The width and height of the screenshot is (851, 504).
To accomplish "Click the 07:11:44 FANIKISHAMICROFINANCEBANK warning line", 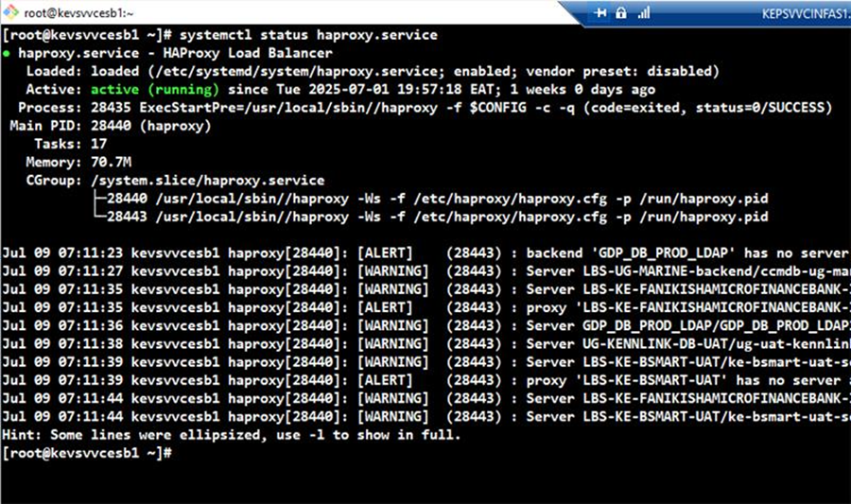I will coord(425,399).
